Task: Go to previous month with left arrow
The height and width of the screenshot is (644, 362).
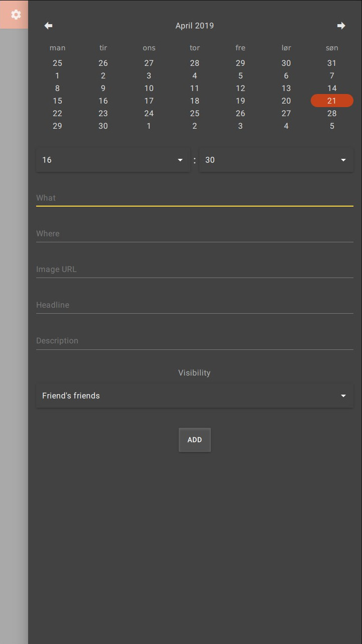Action: (48, 26)
